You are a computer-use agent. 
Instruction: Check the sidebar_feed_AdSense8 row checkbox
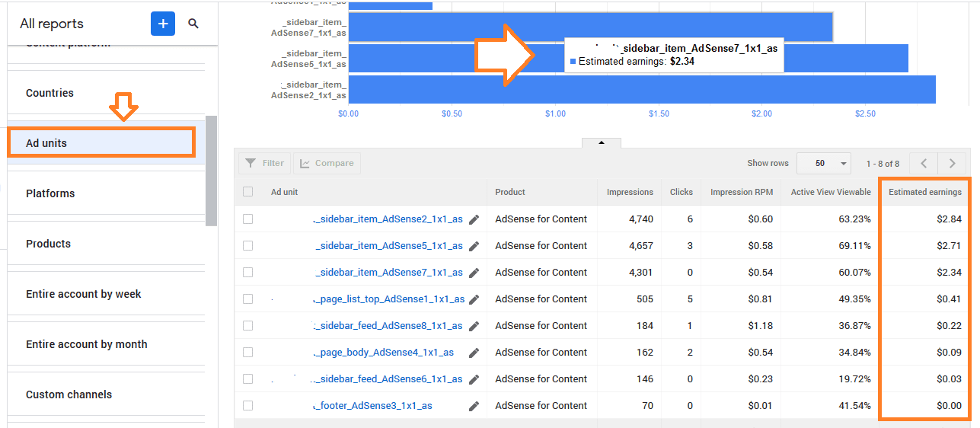[x=247, y=325]
